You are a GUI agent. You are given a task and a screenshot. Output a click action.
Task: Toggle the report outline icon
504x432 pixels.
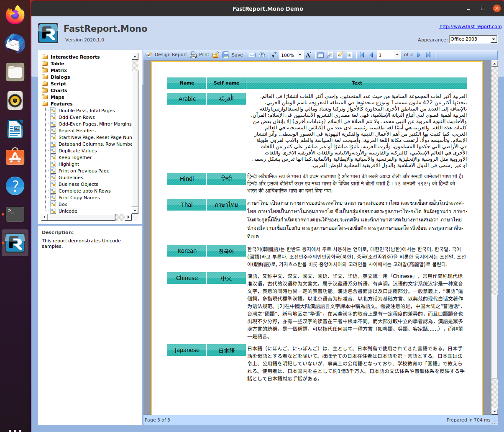[x=320, y=55]
